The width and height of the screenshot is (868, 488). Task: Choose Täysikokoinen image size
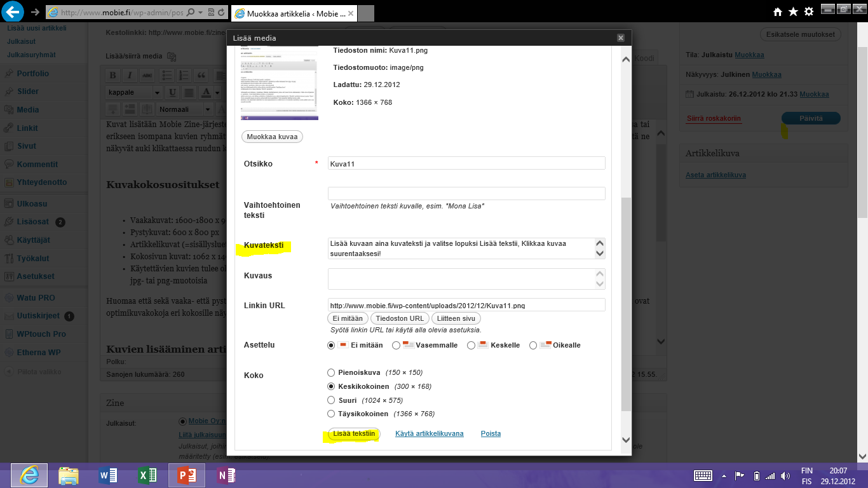click(x=331, y=414)
